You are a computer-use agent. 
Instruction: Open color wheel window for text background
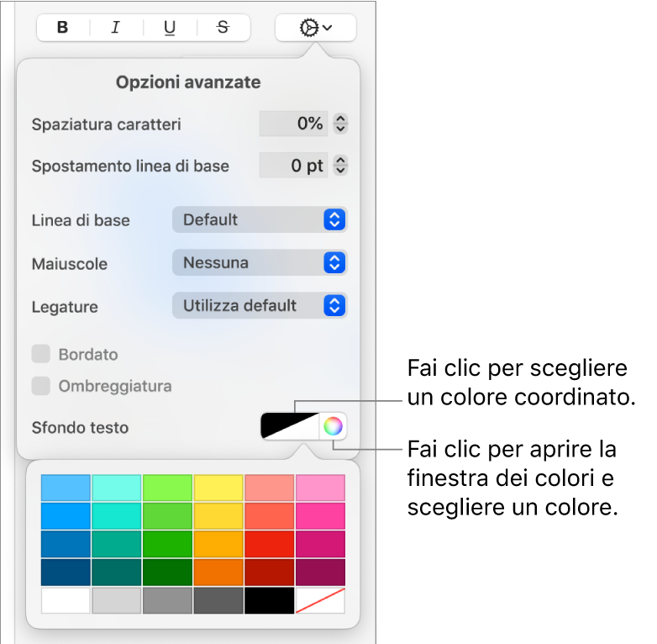tap(333, 426)
